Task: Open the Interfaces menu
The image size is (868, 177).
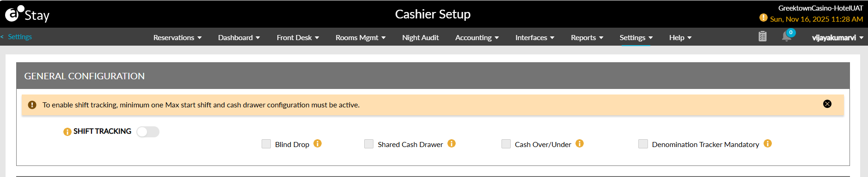Action: click(x=535, y=37)
